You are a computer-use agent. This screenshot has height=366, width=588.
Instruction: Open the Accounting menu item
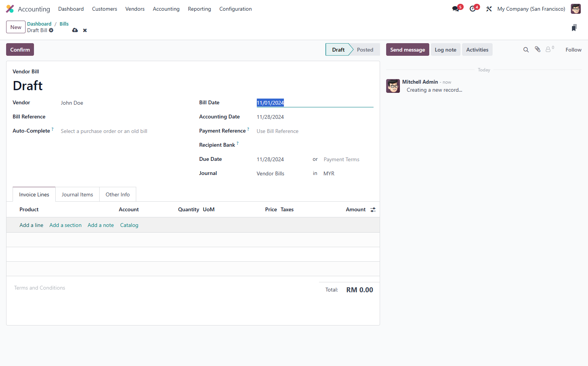click(166, 9)
